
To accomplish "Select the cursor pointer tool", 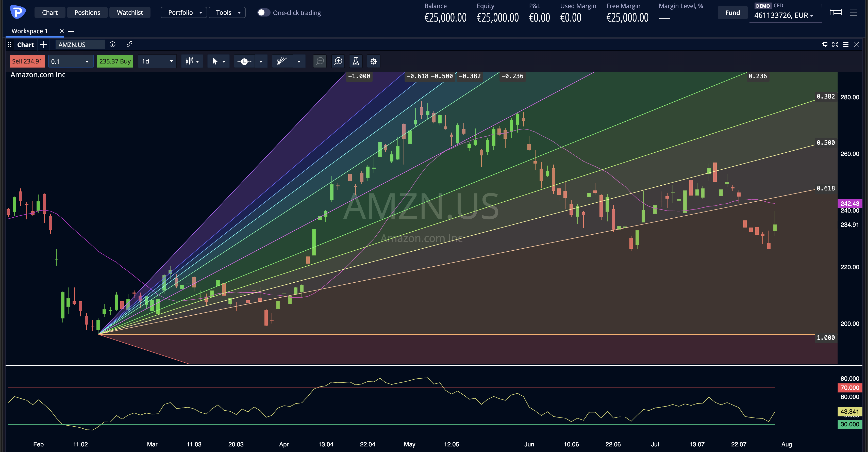I will (x=215, y=61).
